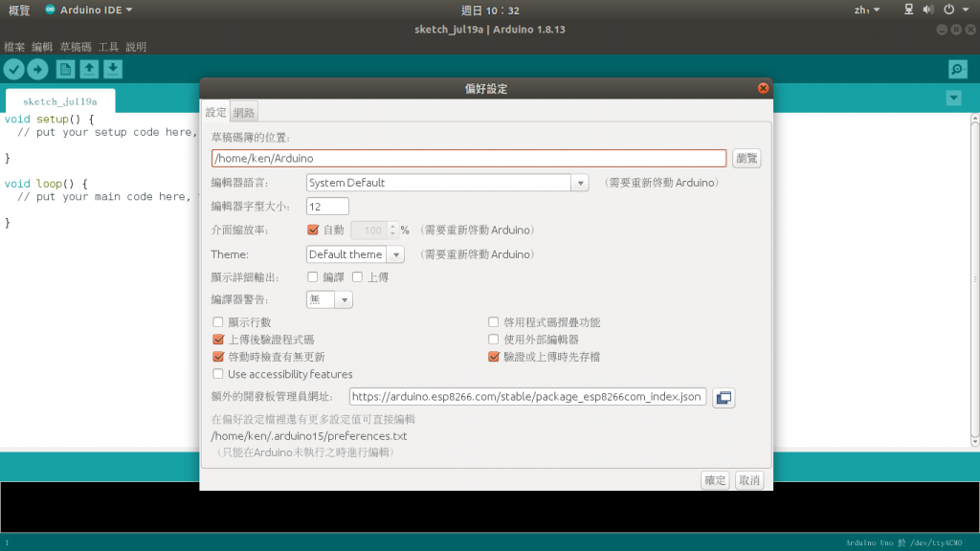Open the 草稿碼 menu
980x551 pixels.
(76, 47)
